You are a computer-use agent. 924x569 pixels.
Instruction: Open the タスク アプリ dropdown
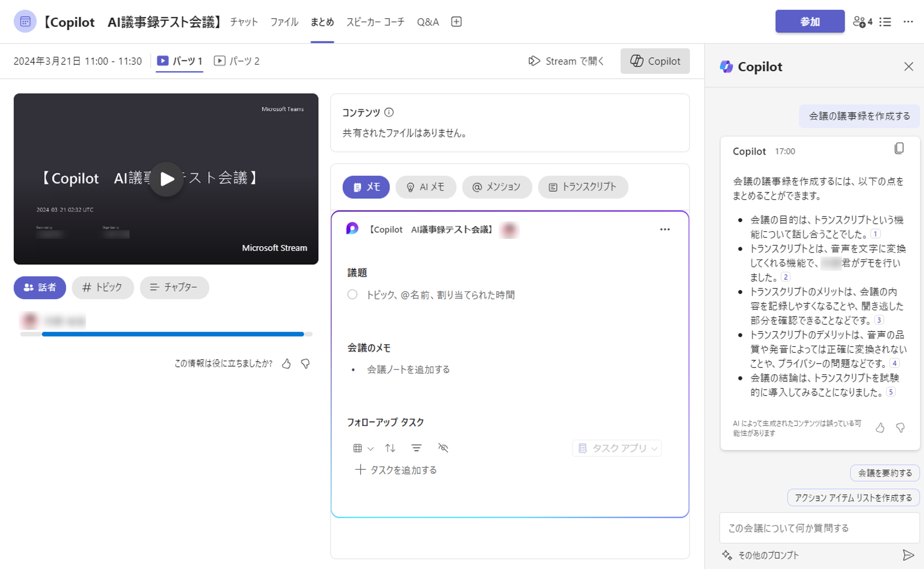pyautogui.click(x=617, y=448)
